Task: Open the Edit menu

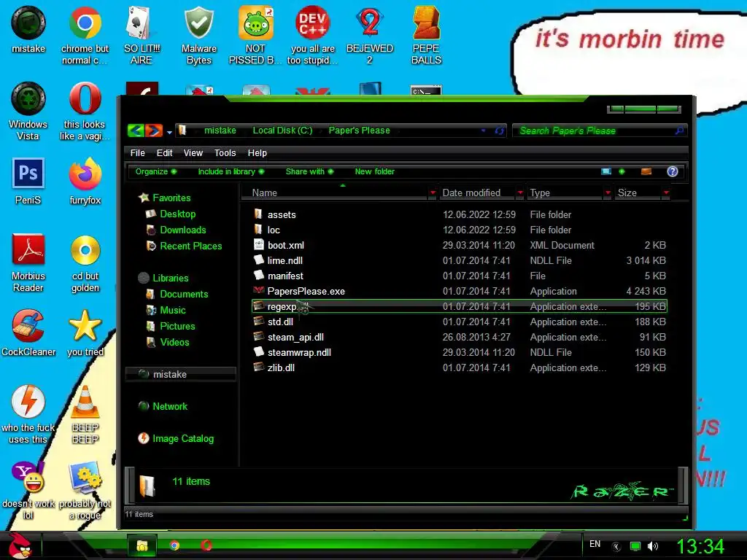Action: (164, 153)
